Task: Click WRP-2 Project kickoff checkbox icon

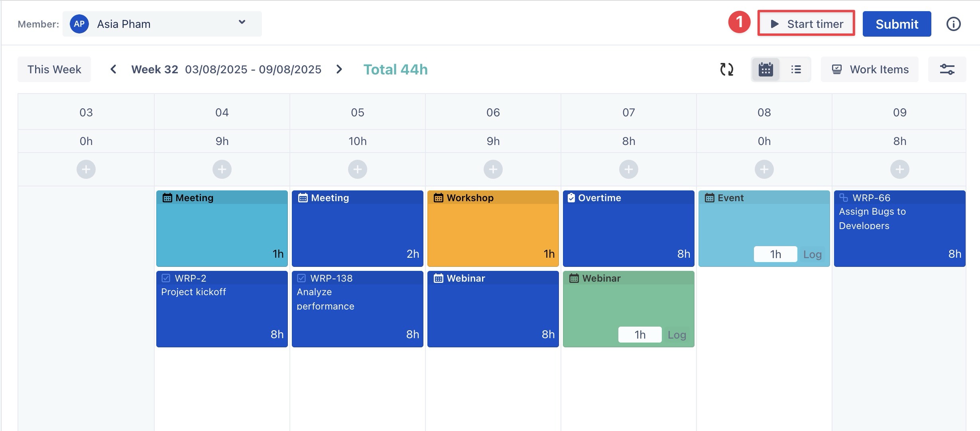Action: pos(166,278)
